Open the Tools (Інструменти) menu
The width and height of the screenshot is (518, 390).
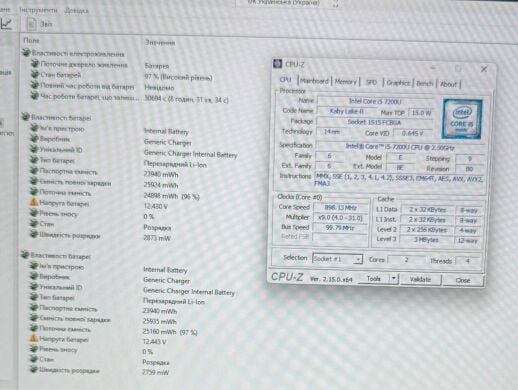pos(38,10)
